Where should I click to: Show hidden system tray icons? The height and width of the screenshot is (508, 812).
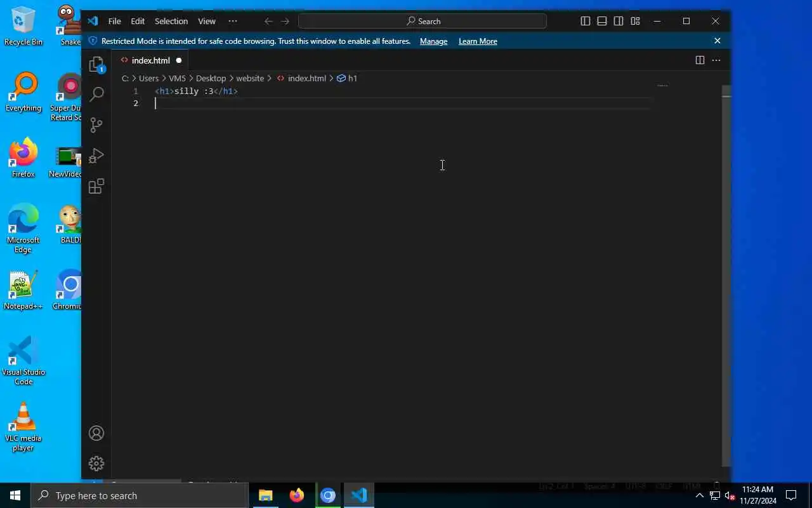point(700,495)
